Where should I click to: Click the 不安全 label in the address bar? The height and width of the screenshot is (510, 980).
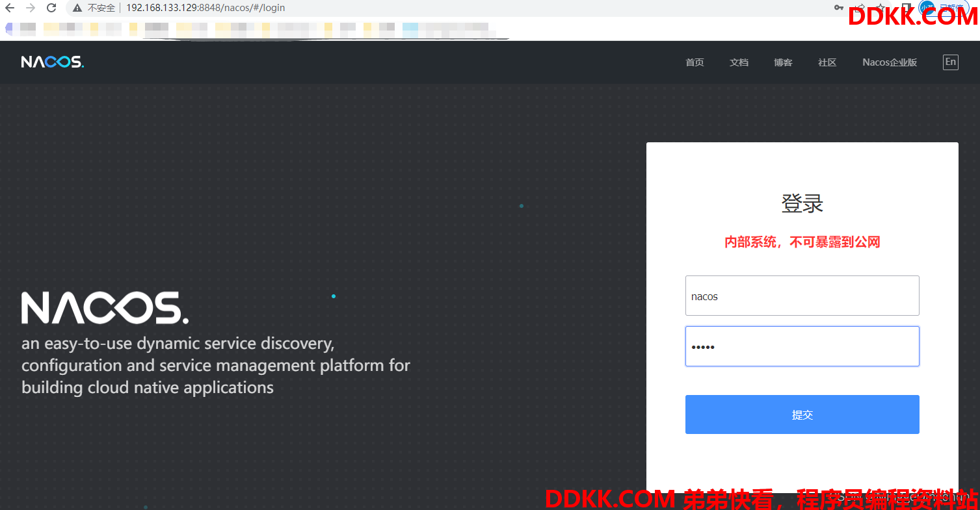[x=101, y=8]
